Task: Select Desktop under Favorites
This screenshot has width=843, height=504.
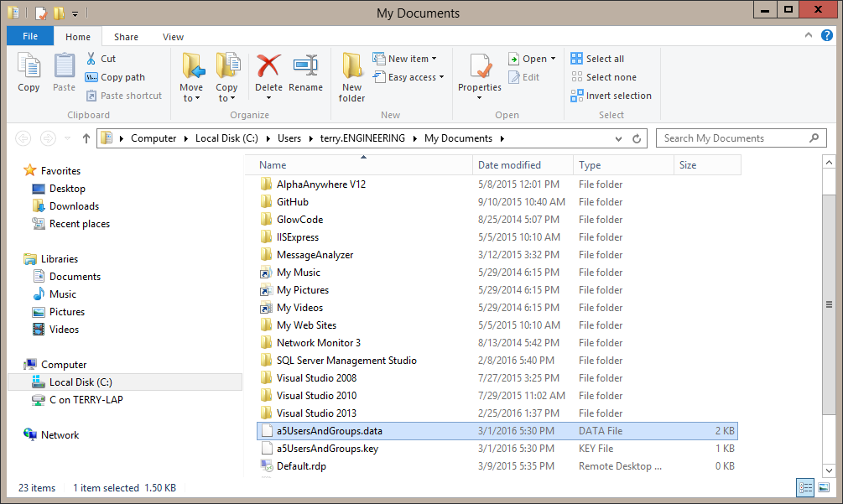Action: pyautogui.click(x=67, y=189)
